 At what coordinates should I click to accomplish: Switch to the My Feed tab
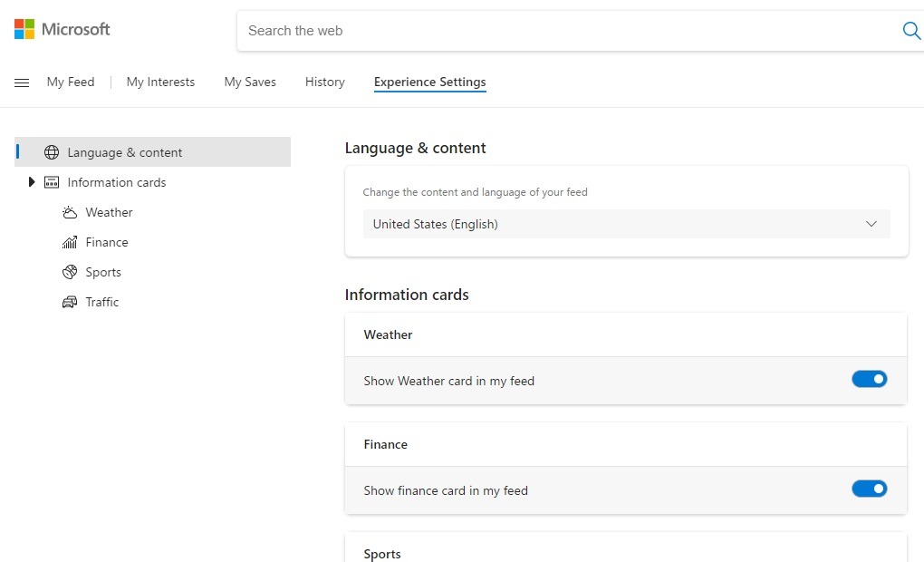71,82
